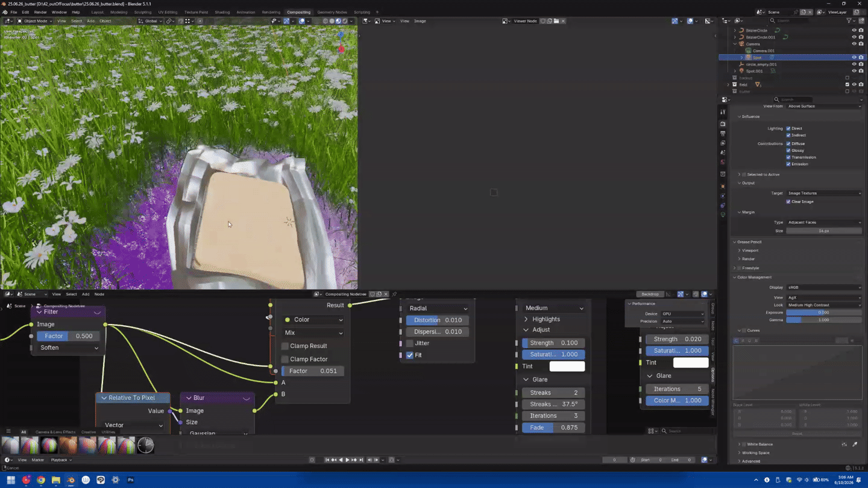Screen dimensions: 868x488
Task: Click the field collection box icon in outliner
Action: (734, 85)
